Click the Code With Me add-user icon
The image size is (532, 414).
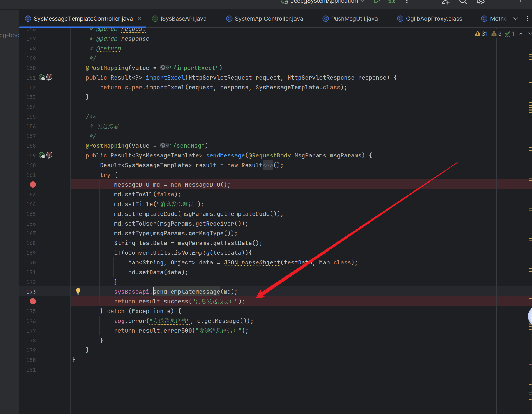click(445, 2)
